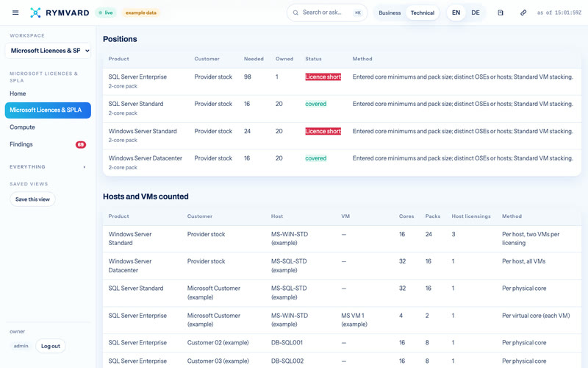Click Windows Server Datacenter in Positions table
This screenshot has width=588, height=368.
(x=145, y=158)
